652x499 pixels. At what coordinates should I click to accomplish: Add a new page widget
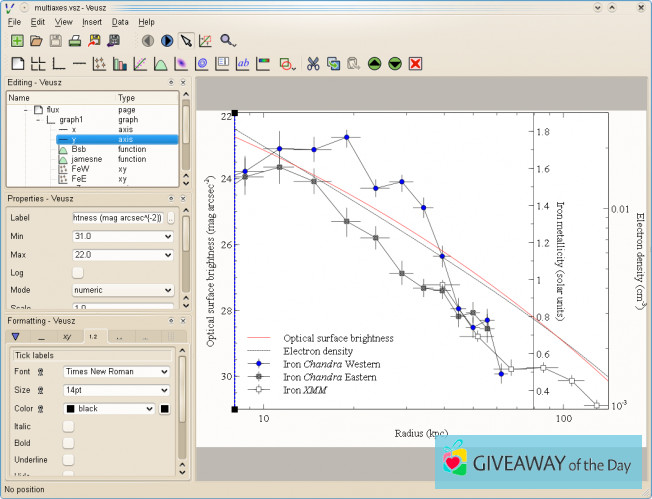click(x=17, y=64)
